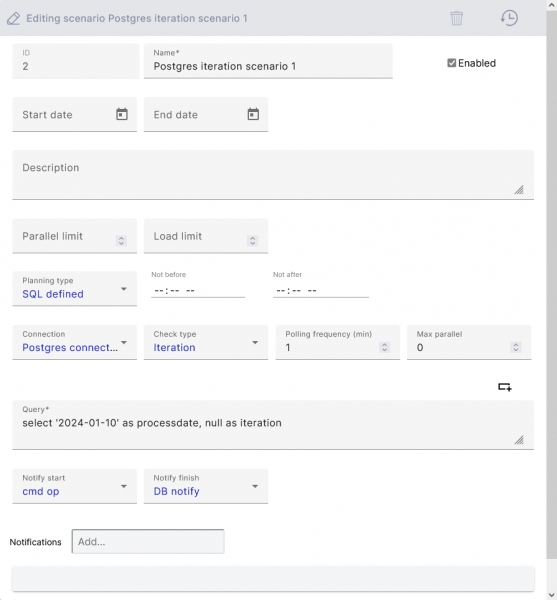Click the Start date field
Screen dimensions: 557x600
(x=75, y=114)
